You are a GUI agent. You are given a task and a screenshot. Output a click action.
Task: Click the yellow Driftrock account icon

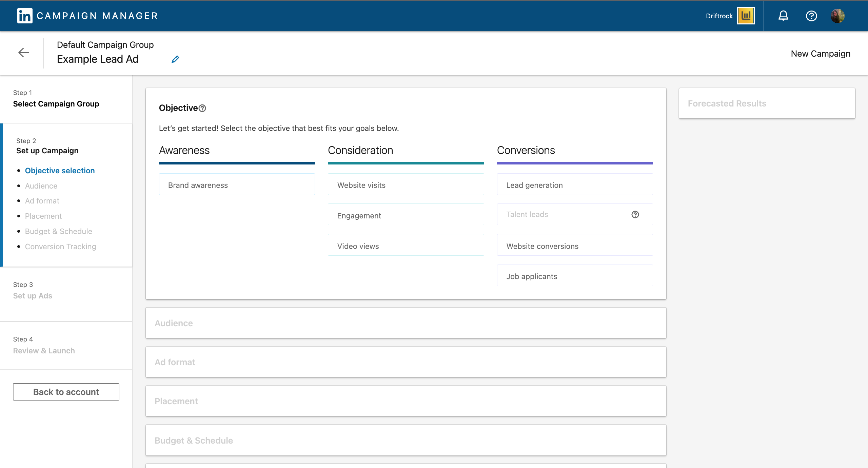[x=746, y=16]
